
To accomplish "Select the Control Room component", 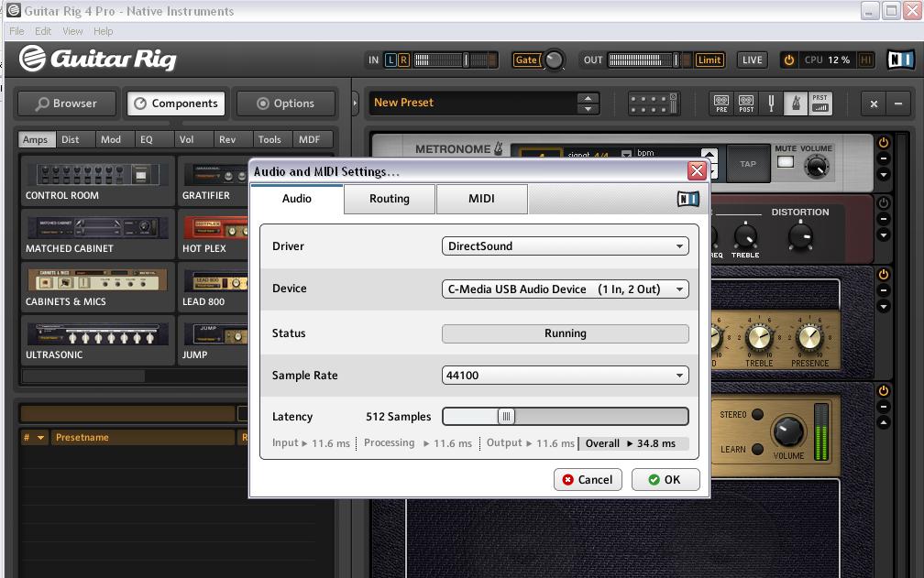I will click(x=98, y=181).
